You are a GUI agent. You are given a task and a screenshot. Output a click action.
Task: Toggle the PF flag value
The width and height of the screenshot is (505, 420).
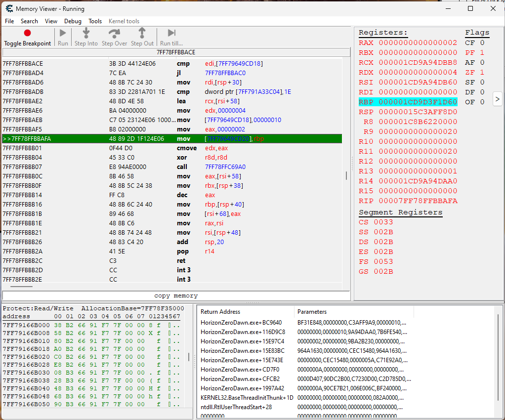coord(482,53)
